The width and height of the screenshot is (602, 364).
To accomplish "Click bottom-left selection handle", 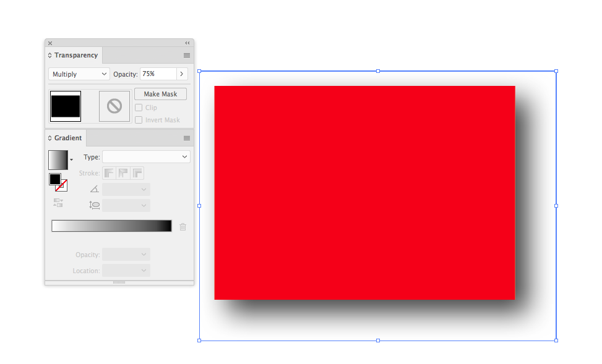I will click(x=199, y=341).
